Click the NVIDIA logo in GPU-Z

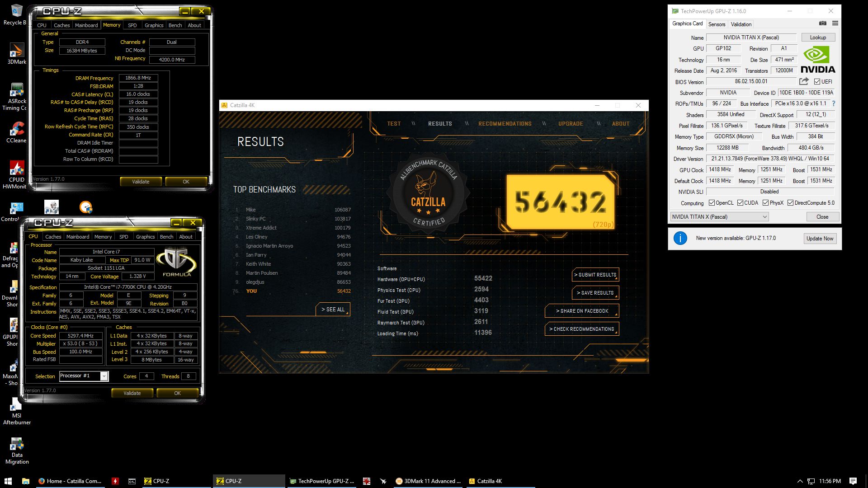click(817, 60)
